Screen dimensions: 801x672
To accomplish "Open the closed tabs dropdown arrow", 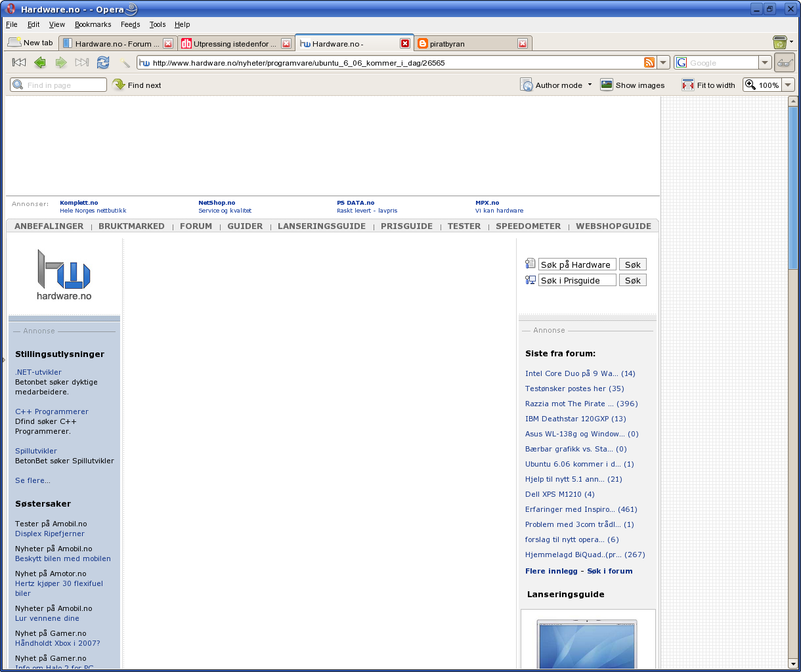I will click(791, 42).
